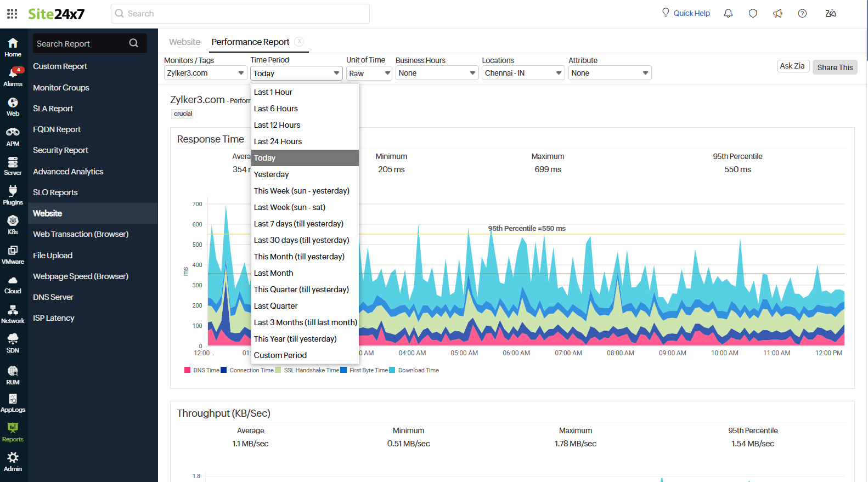The image size is (868, 482).
Task: Close the Performance Report tab
Action: 299,42
